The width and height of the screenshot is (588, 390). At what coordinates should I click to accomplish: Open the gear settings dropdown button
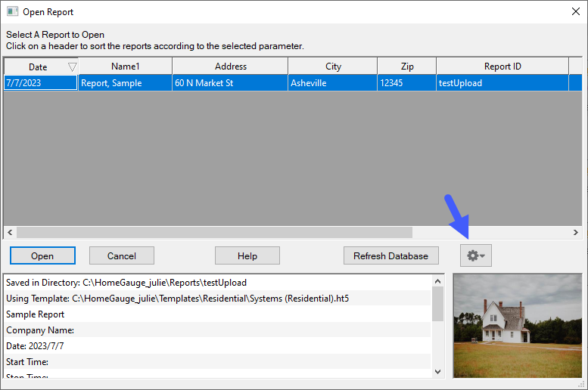(x=475, y=255)
